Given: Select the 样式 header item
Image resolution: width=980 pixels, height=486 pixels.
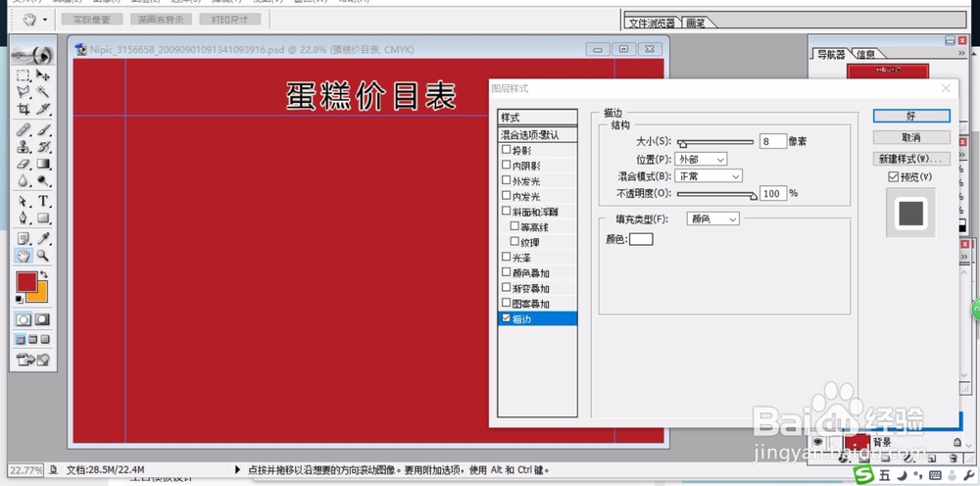Looking at the screenshot, I should [x=537, y=118].
